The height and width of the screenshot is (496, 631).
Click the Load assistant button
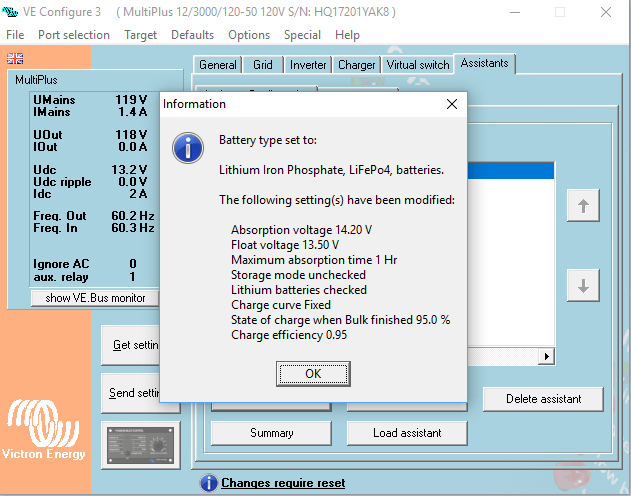[x=407, y=433]
